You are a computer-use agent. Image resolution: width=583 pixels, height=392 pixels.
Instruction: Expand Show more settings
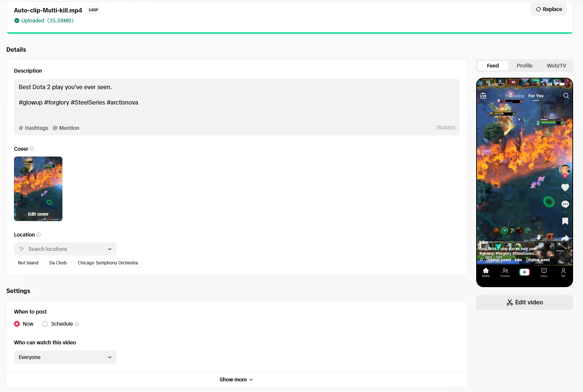coord(236,380)
